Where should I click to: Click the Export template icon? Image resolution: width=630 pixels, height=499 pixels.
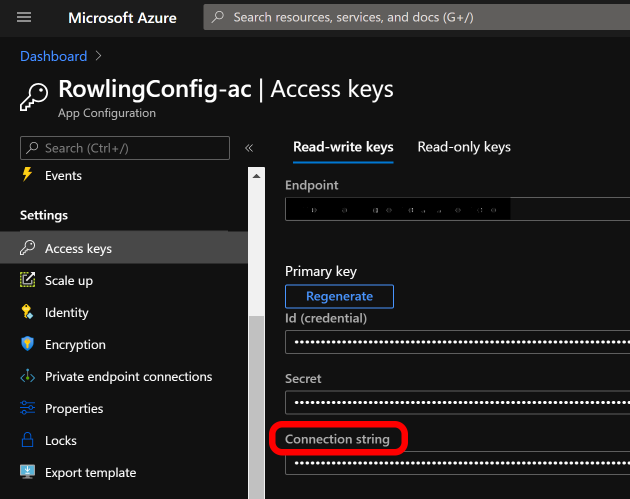coord(27,472)
